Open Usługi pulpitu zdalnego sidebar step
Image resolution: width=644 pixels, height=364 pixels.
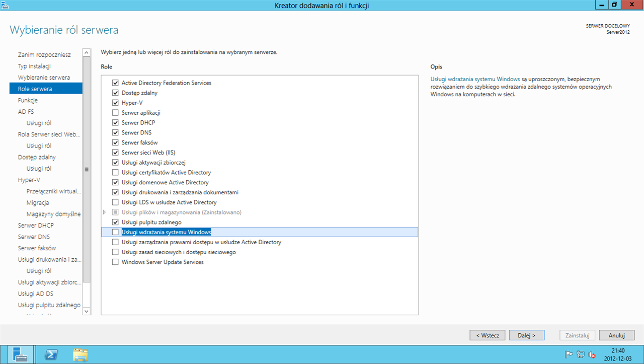[49, 305]
